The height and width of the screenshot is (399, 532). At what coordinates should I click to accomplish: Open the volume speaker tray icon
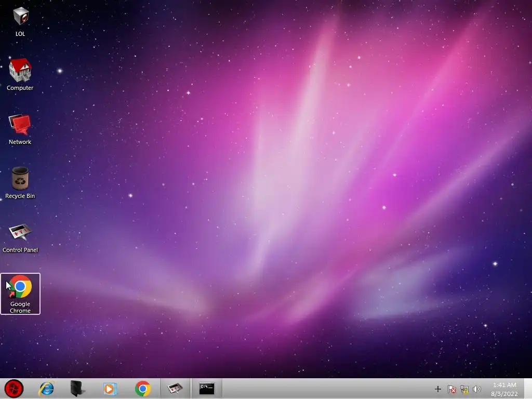tap(477, 389)
